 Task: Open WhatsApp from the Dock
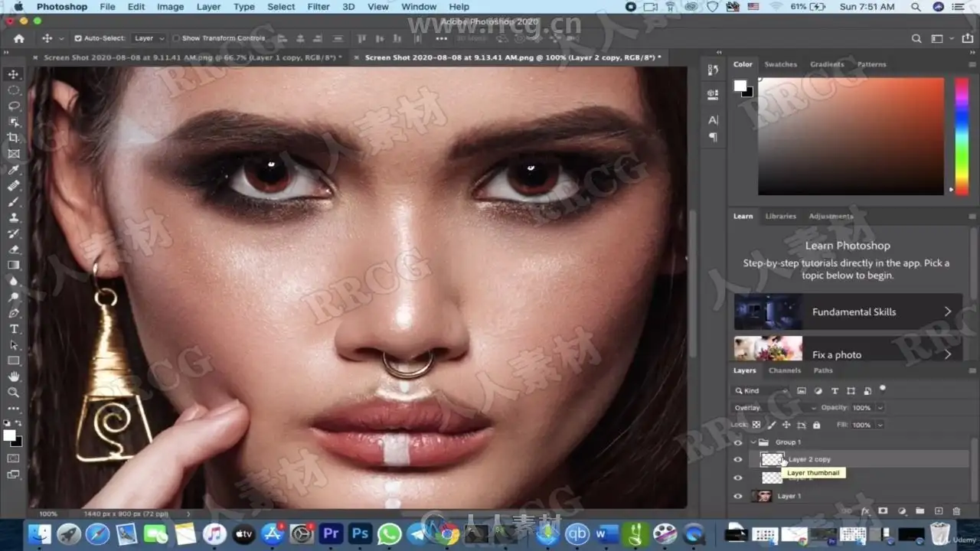coord(389,533)
